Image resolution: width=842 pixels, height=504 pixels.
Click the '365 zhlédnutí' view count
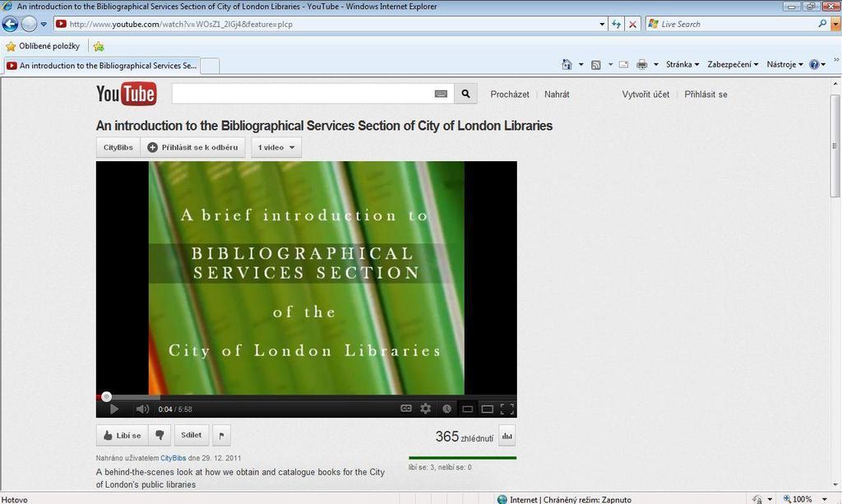click(465, 437)
